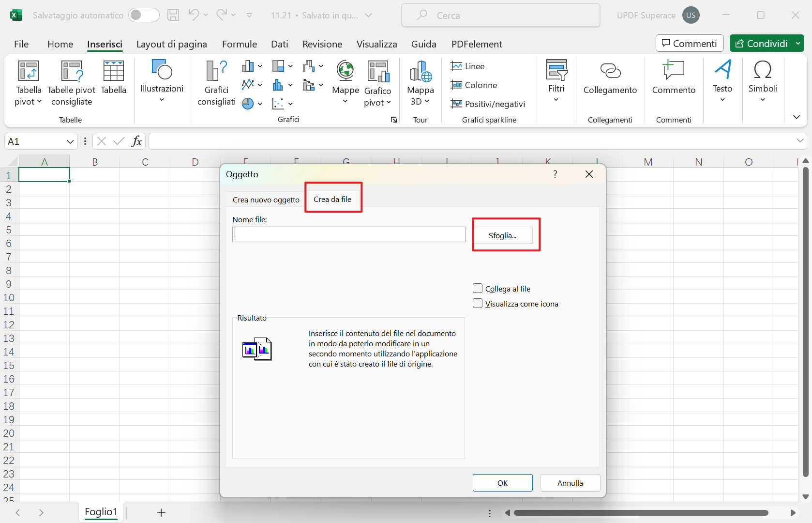Switch to the Home ribbon tab
Viewport: 812px width, 523px height.
(x=60, y=44)
